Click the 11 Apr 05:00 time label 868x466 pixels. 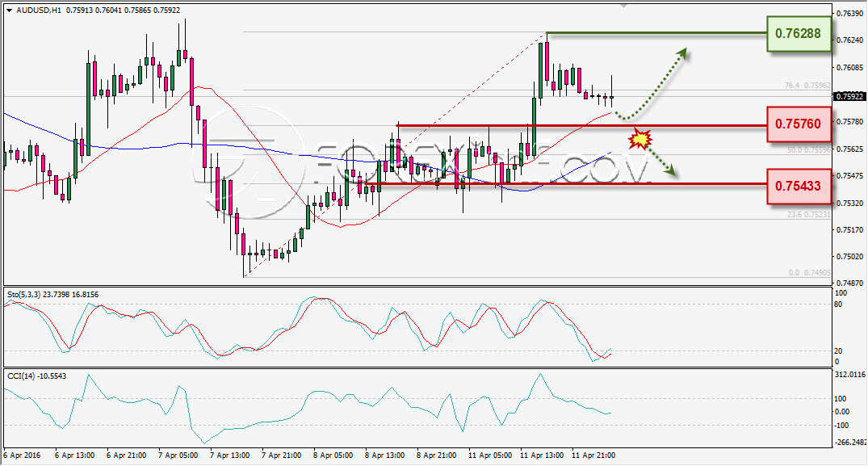[x=490, y=456]
